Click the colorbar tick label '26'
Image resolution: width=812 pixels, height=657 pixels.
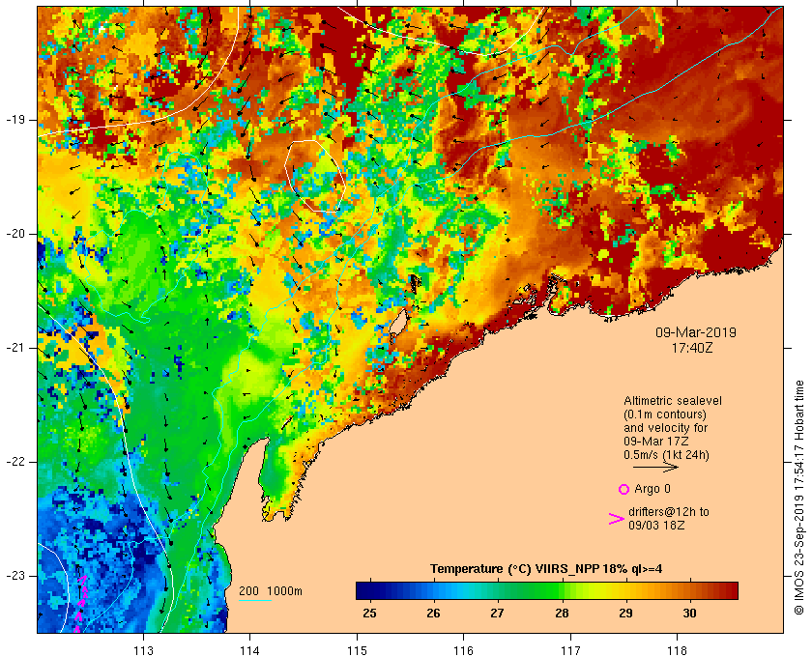coord(433,614)
